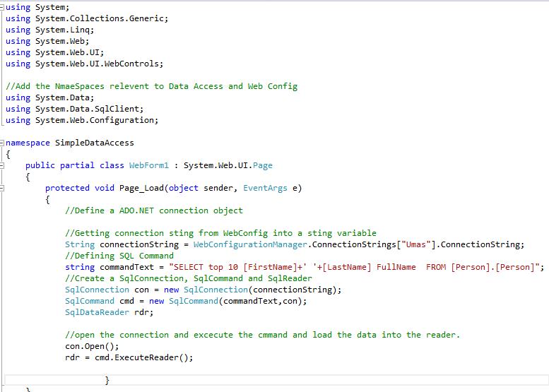The width and height of the screenshot is (549, 392).
Task: Click the 'public partial class' keywords
Action: point(75,165)
